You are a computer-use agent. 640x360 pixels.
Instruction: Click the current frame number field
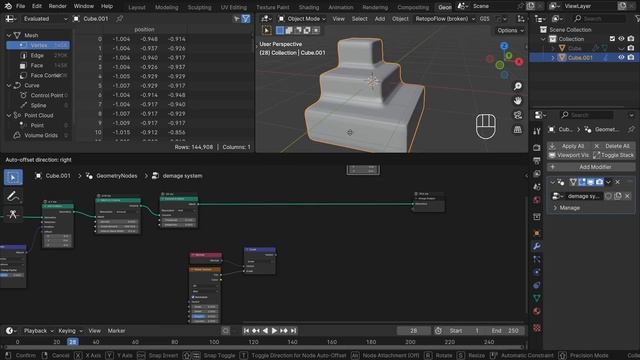(413, 331)
